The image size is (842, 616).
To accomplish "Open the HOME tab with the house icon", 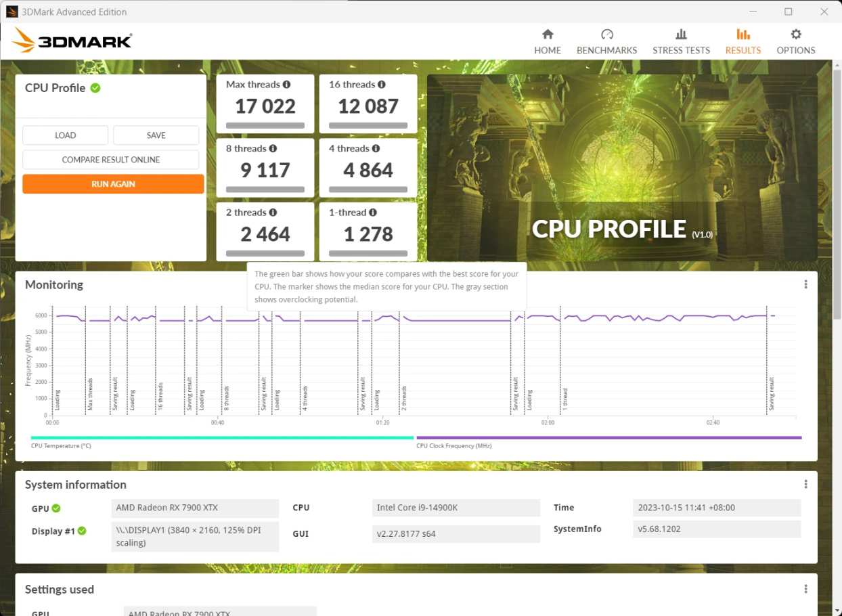I will click(x=548, y=42).
